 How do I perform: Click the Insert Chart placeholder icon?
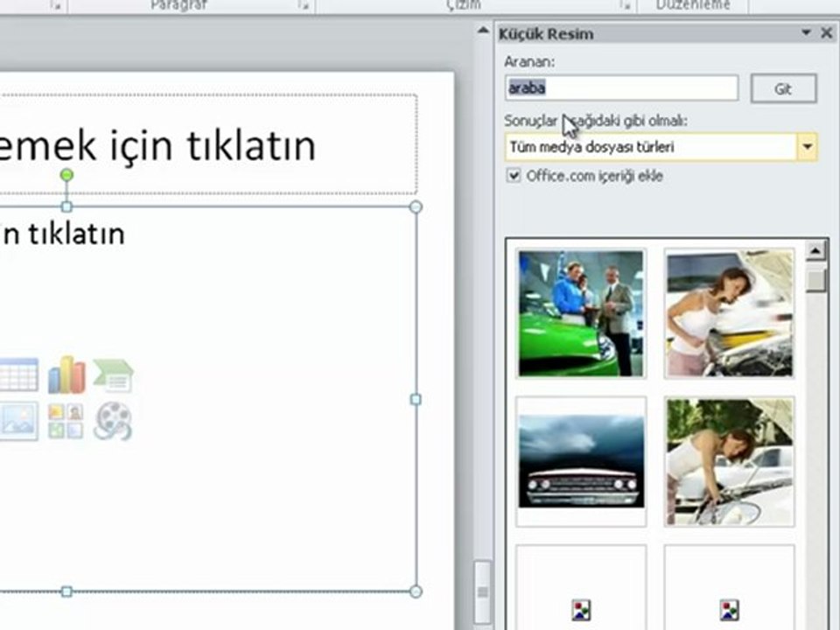[66, 374]
